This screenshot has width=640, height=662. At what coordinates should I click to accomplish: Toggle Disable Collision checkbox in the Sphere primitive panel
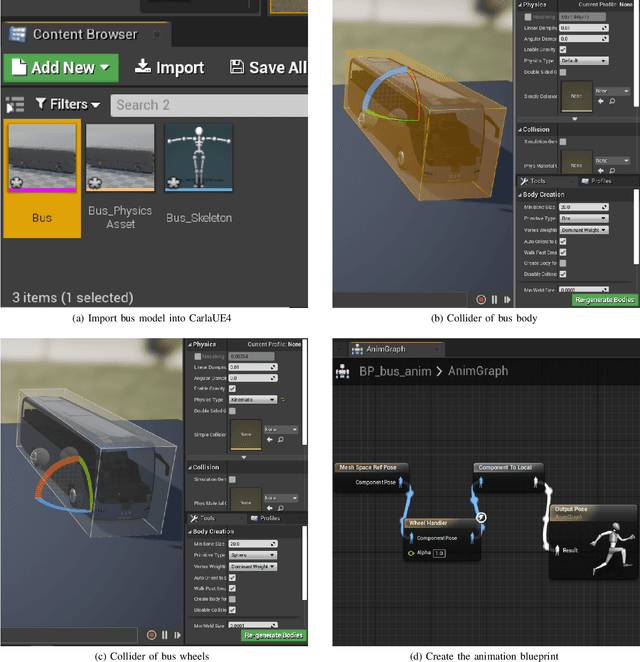click(x=233, y=610)
